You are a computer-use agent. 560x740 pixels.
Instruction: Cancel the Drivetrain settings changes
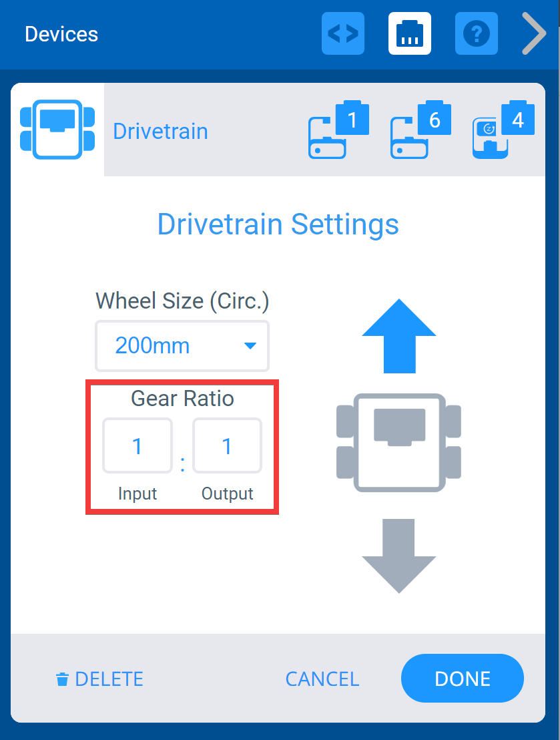tap(322, 679)
